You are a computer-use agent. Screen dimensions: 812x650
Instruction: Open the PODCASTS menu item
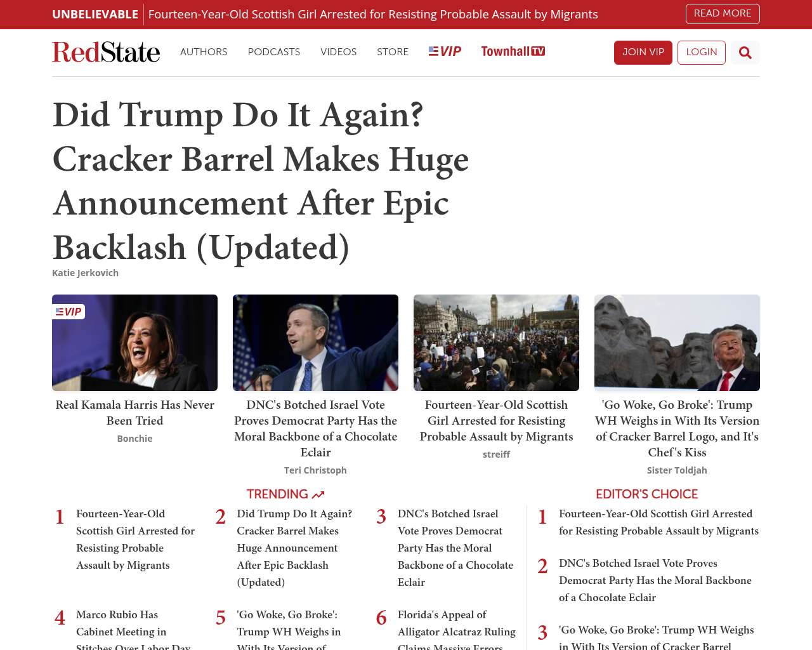point(274,52)
